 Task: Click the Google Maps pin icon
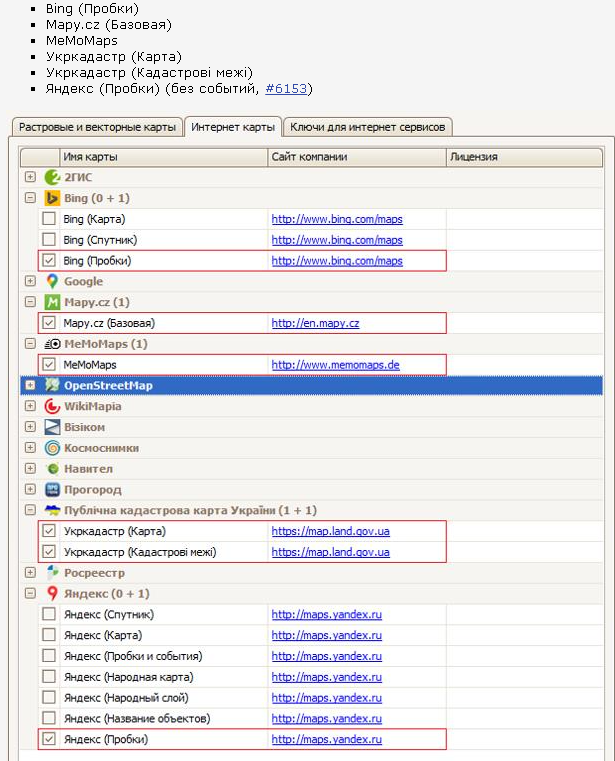click(52, 281)
